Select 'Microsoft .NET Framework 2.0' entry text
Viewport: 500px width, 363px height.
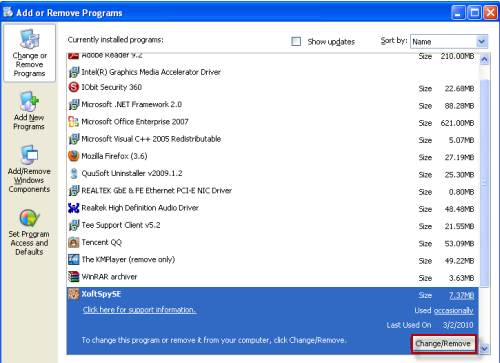click(x=132, y=105)
